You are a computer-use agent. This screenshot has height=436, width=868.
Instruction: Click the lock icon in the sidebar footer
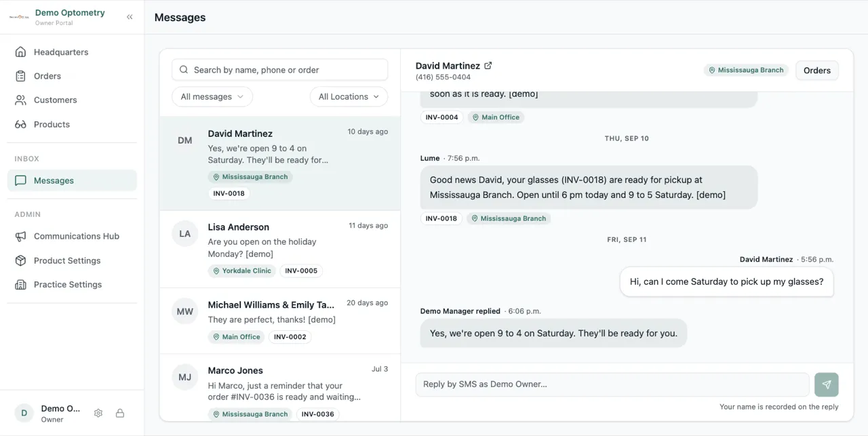[120, 413]
